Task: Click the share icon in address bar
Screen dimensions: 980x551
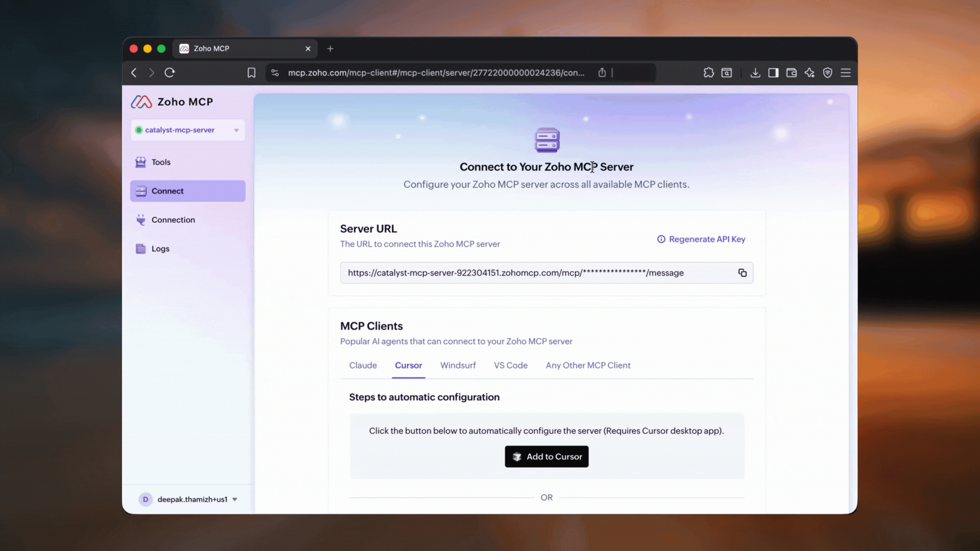Action: click(x=602, y=72)
